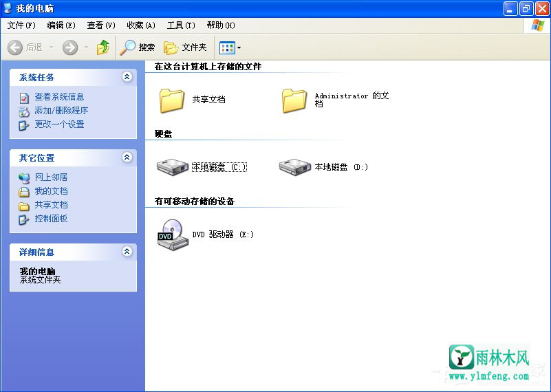Click the DVD 驱动器 (E:) label
Screen dimensions: 551x392
pos(223,235)
